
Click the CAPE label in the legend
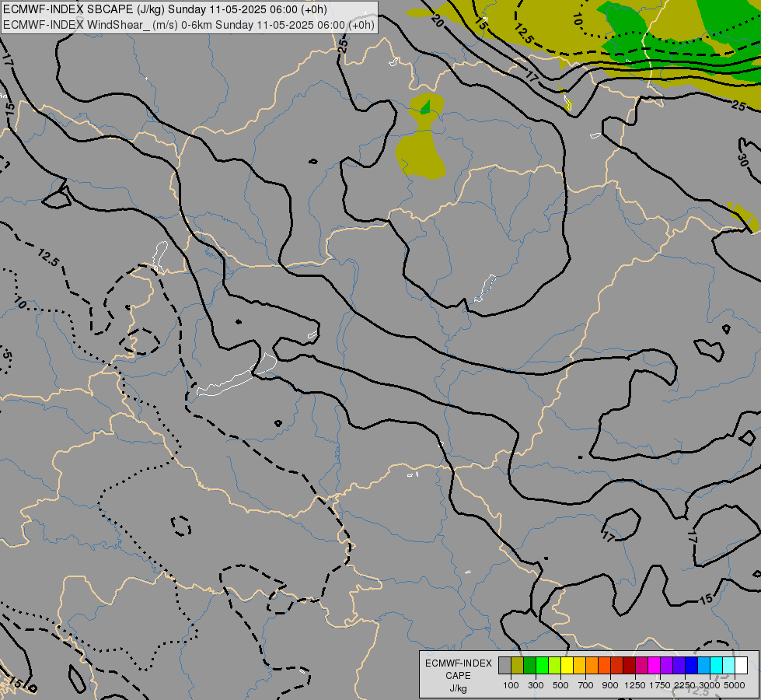pos(458,676)
